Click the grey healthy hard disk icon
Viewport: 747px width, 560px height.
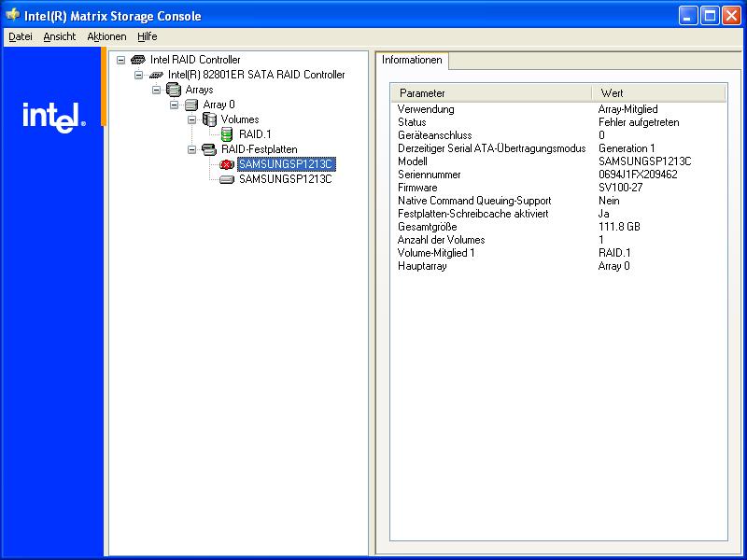pyautogui.click(x=227, y=179)
